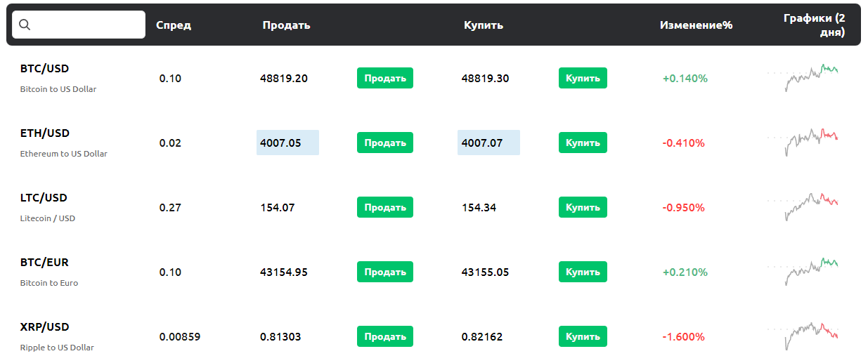Select the BTC/USD instrument name

(44, 68)
